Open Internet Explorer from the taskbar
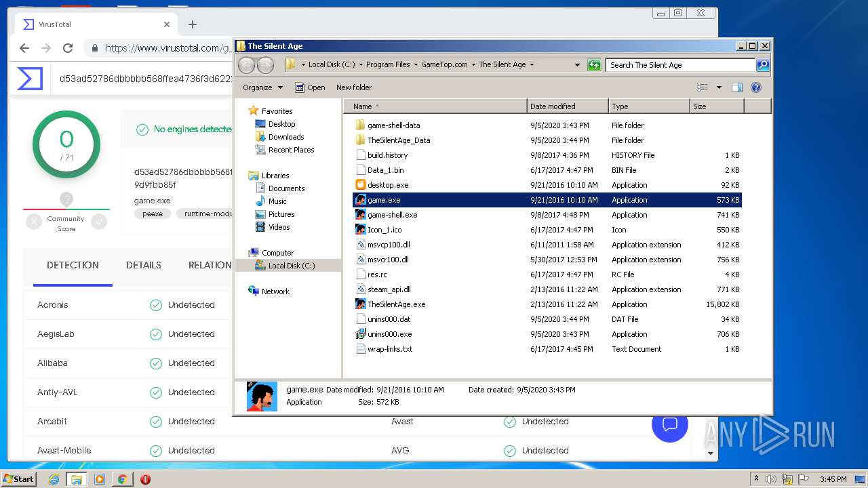 [54, 479]
